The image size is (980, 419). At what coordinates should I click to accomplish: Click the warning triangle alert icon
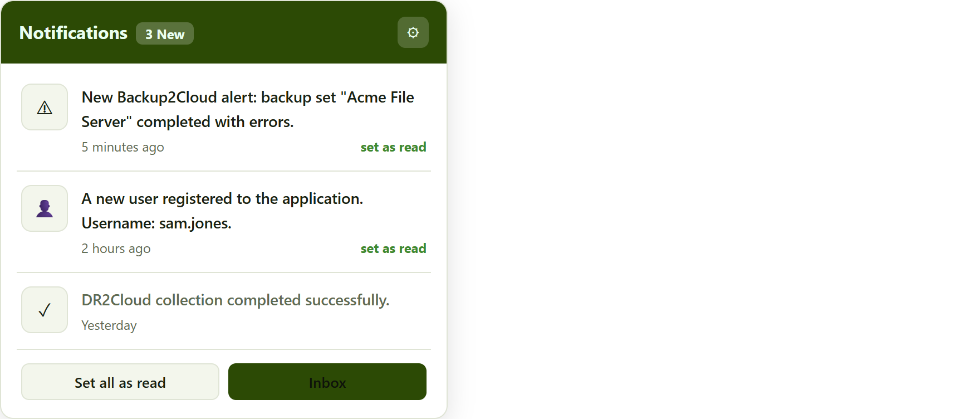pos(45,107)
